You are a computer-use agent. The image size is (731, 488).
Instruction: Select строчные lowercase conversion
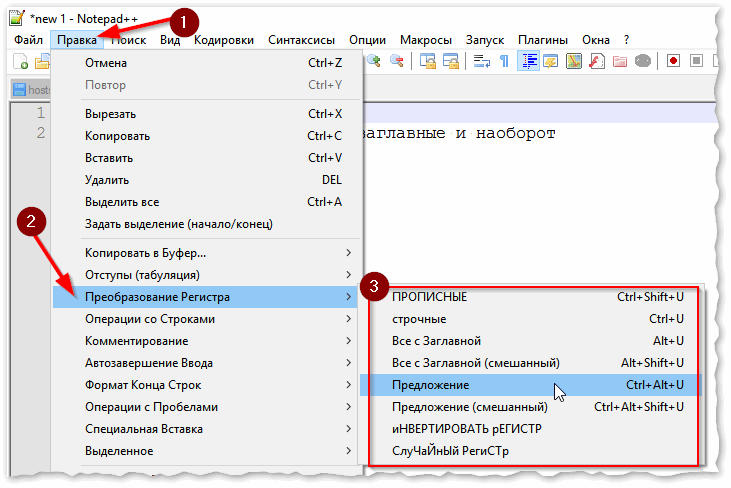click(531, 319)
